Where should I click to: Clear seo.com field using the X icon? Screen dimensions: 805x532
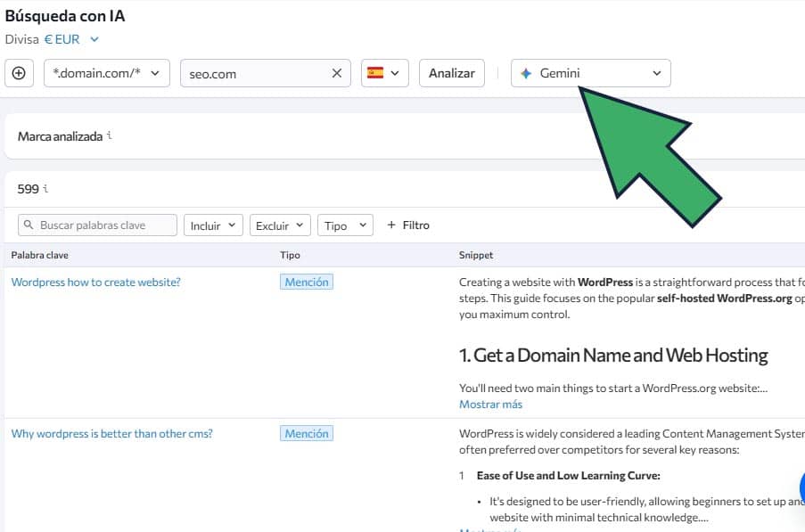[x=336, y=73]
